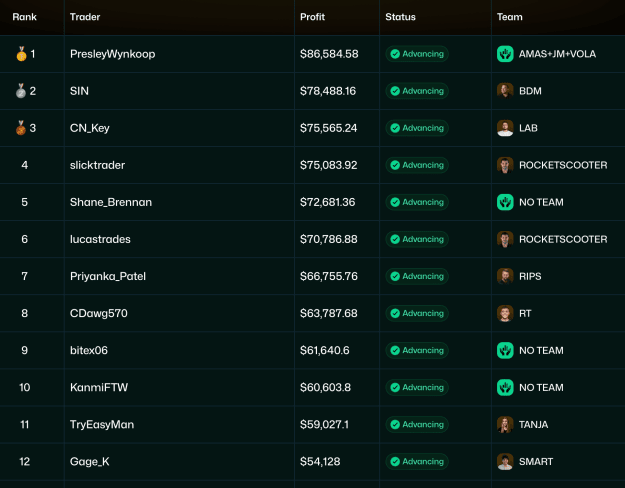
Task: Select trader name CDawg570
Action: 98,314
